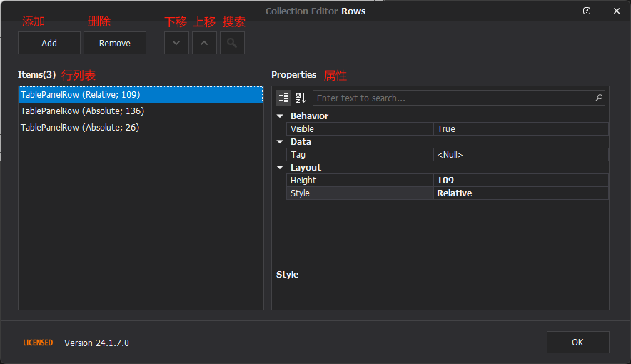Click the magnifier search button in toolbar
Viewport: 631px width, 364px height.
pyautogui.click(x=232, y=43)
